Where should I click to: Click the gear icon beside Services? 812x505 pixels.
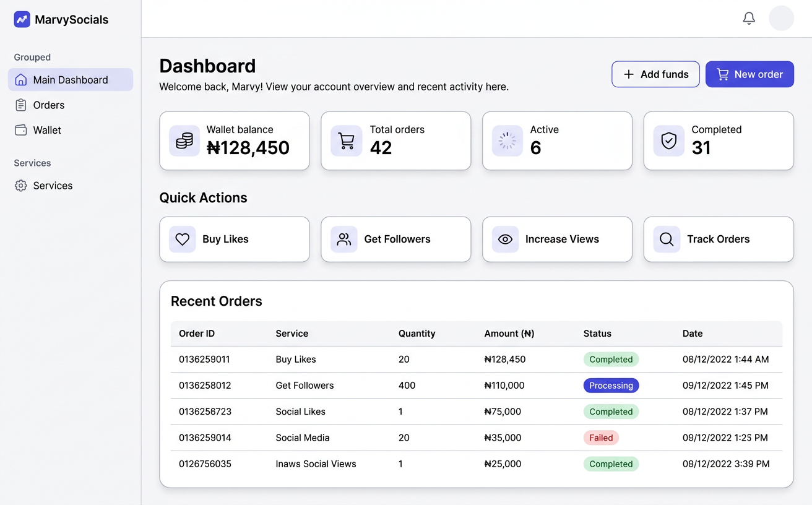click(x=21, y=186)
